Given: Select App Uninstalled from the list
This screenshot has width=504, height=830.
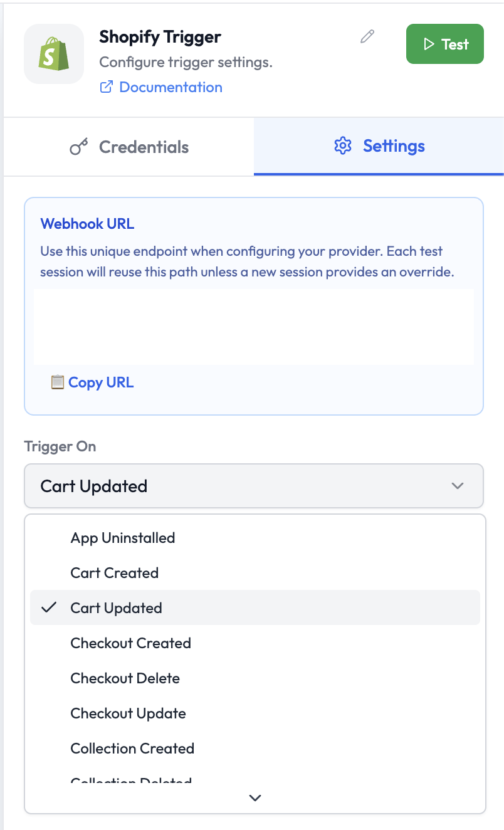Looking at the screenshot, I should 123,537.
